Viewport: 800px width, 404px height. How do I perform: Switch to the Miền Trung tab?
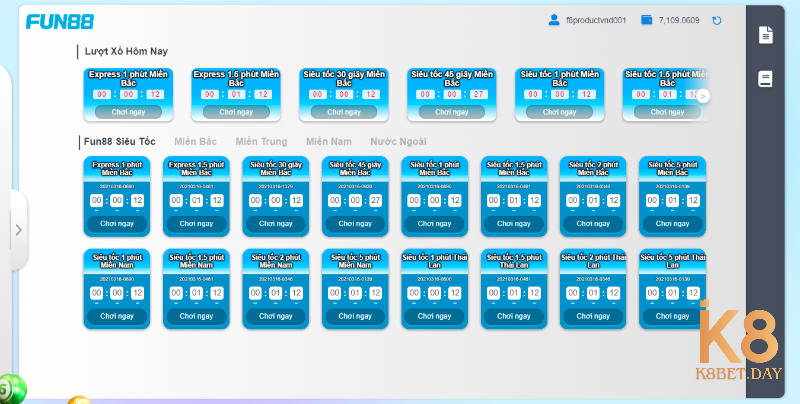(259, 142)
